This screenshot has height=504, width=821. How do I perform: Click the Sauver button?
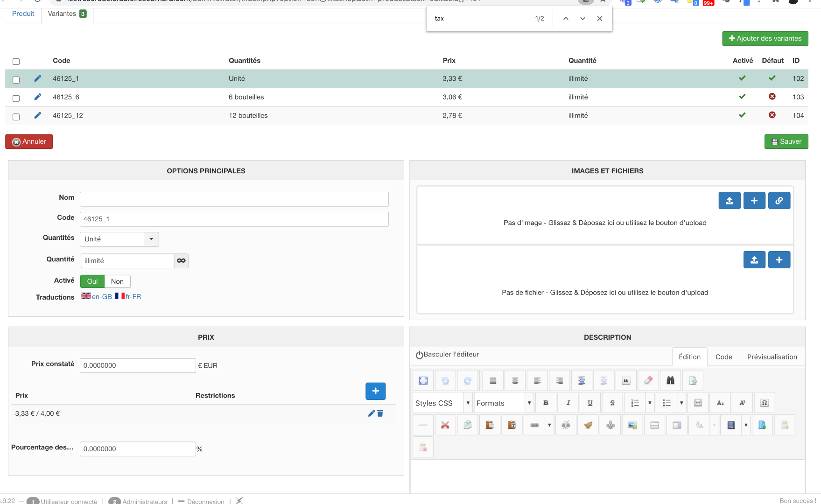[786, 142]
